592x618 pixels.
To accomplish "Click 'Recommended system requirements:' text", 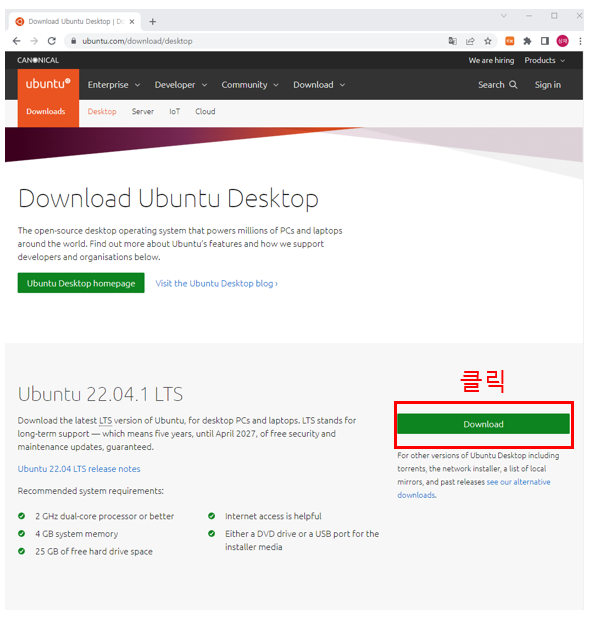I will tap(91, 491).
